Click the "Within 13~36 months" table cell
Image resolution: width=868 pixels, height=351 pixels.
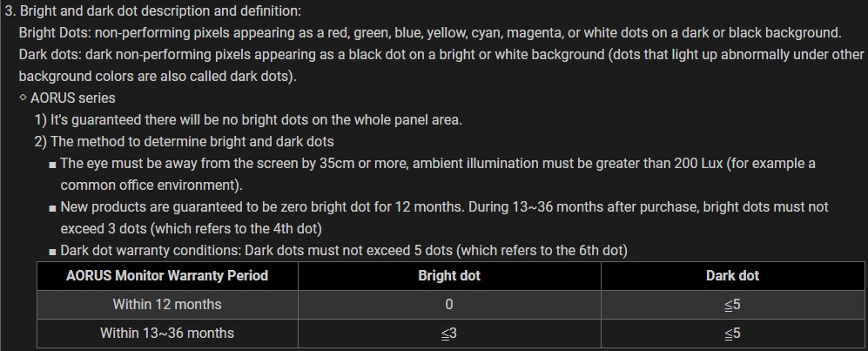167,333
